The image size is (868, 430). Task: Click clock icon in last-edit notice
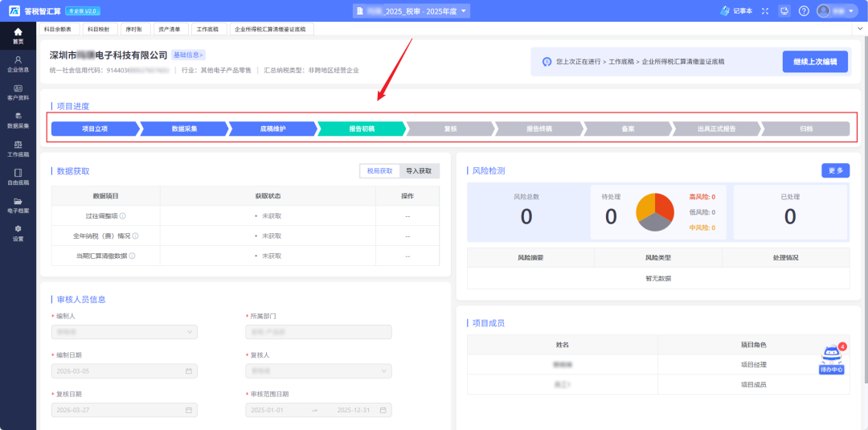pos(547,61)
